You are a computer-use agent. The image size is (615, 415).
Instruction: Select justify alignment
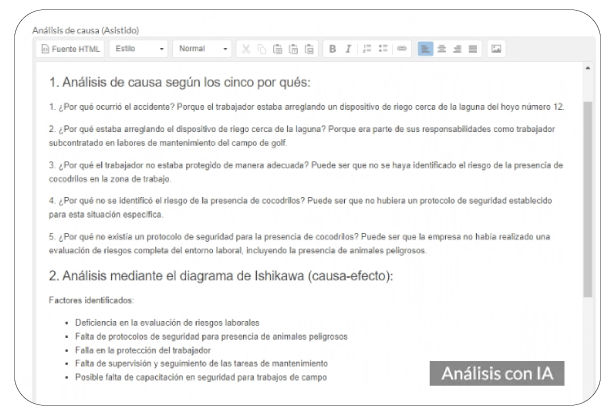[x=473, y=49]
